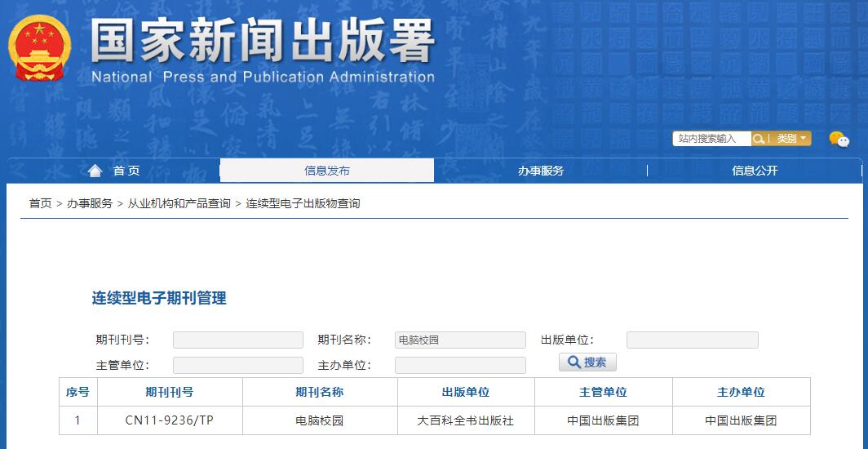Image resolution: width=868 pixels, height=449 pixels.
Task: Open the 办事服务 navigation tab
Action: point(541,171)
